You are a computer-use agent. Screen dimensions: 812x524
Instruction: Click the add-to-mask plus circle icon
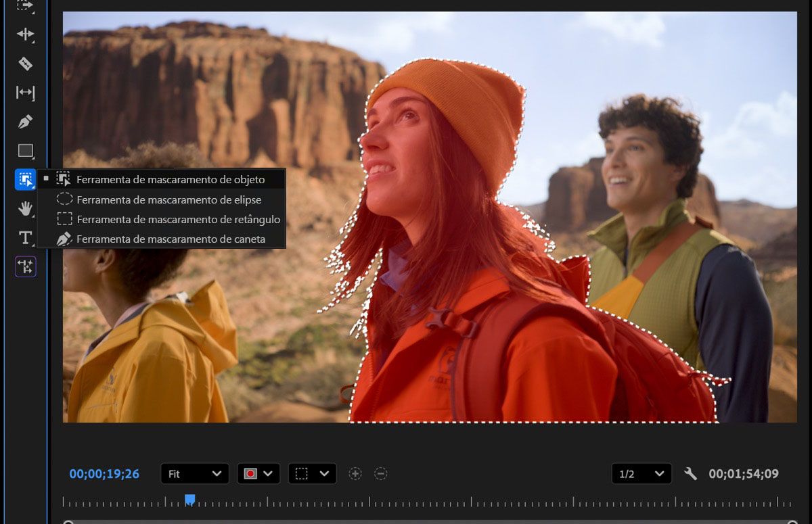[355, 474]
